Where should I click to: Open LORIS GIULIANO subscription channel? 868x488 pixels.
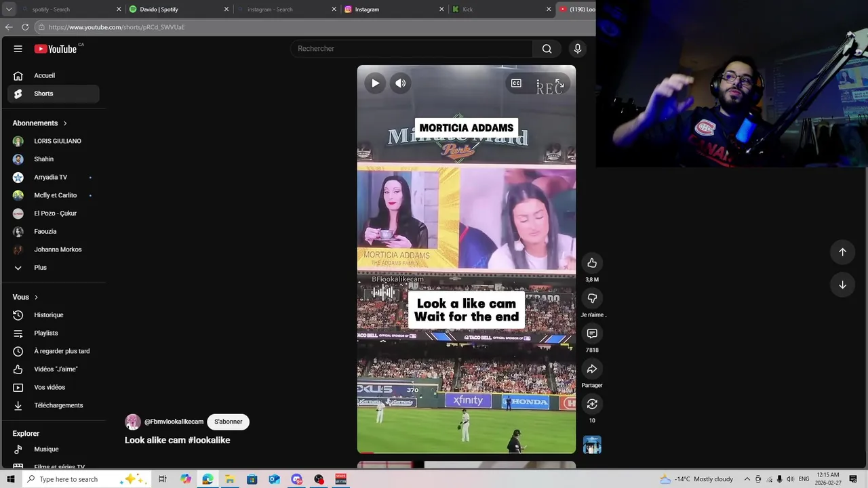(54, 141)
